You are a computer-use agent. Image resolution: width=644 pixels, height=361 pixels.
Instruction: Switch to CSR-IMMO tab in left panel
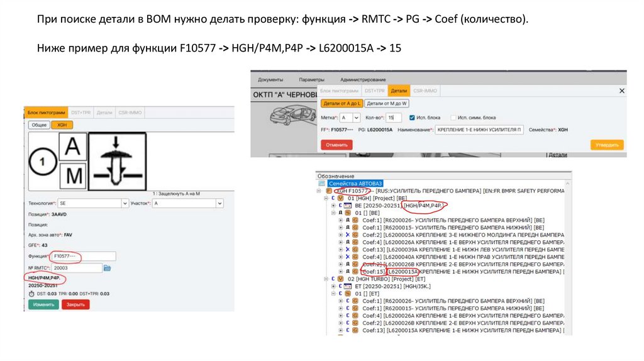(130, 113)
